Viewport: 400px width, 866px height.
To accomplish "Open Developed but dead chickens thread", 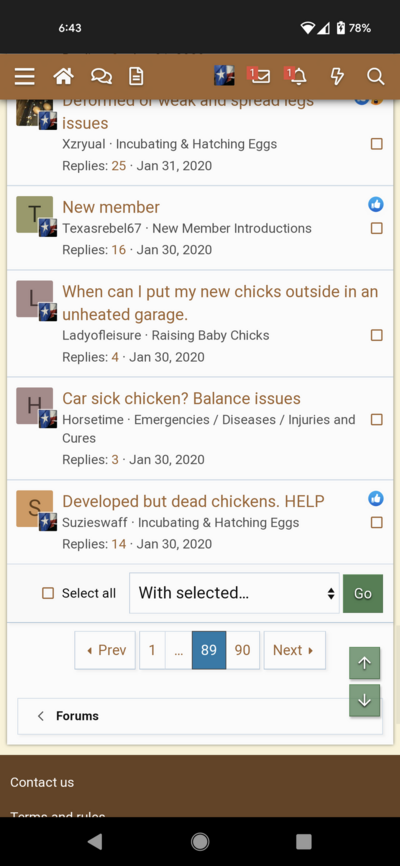I will (x=193, y=501).
